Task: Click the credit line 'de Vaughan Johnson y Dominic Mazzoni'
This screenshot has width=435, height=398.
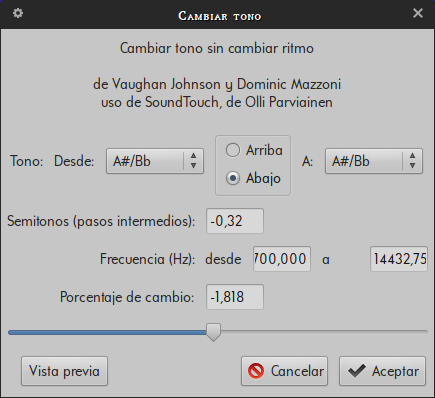Action: (217, 84)
